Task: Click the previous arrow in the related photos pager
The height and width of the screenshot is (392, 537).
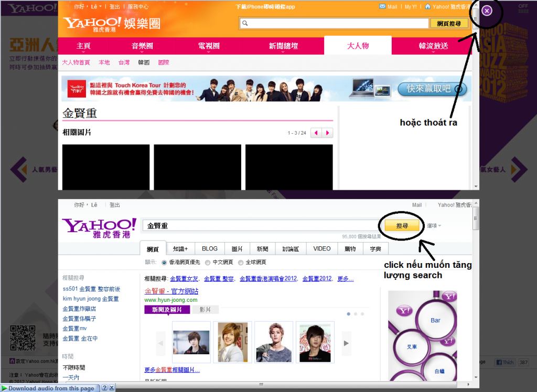Action: (316, 133)
